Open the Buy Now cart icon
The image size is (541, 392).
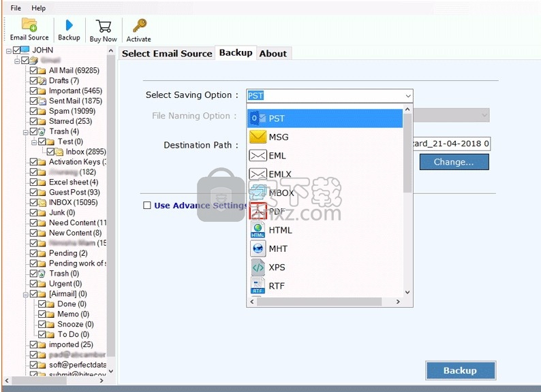104,26
